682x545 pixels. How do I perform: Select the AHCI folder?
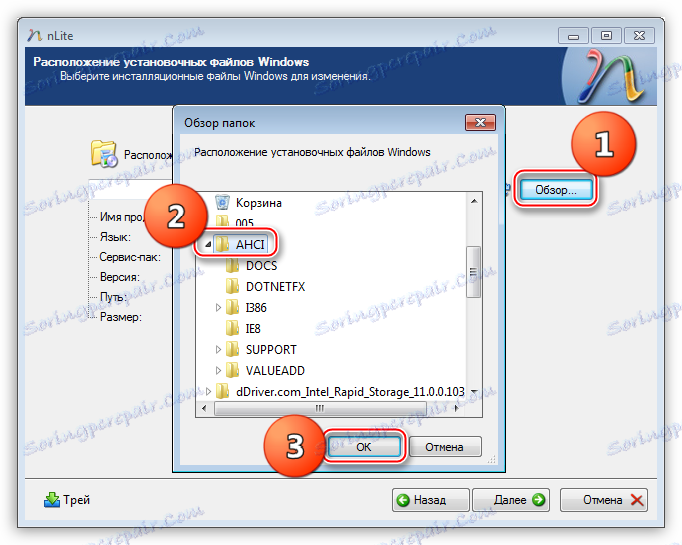250,244
